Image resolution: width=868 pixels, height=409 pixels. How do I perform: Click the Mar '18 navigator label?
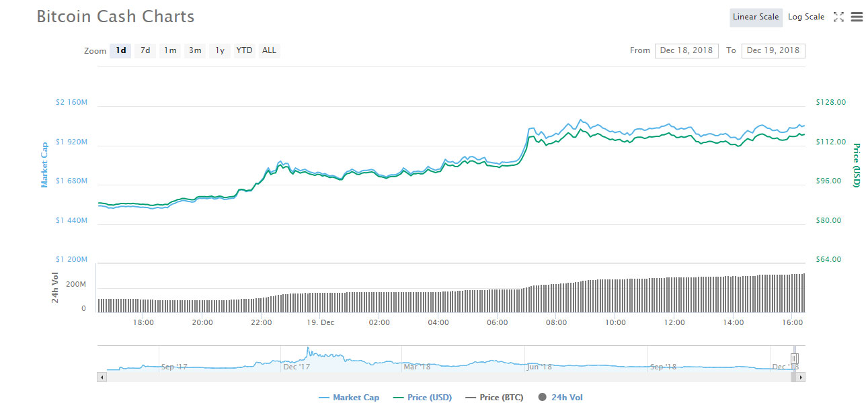point(417,367)
